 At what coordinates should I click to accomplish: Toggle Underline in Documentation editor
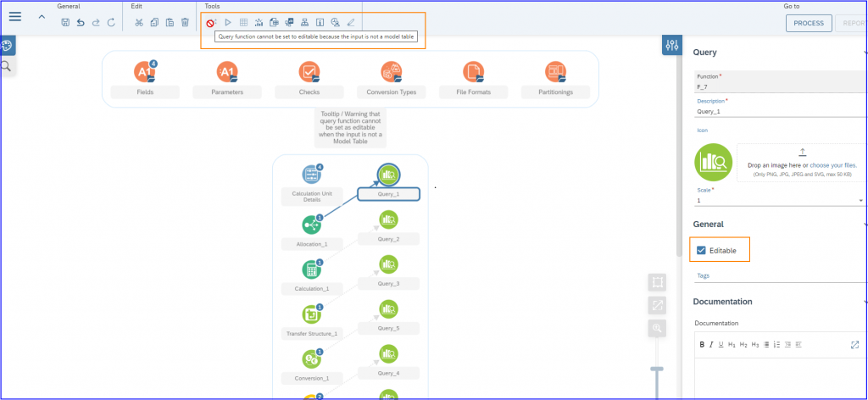click(x=721, y=345)
